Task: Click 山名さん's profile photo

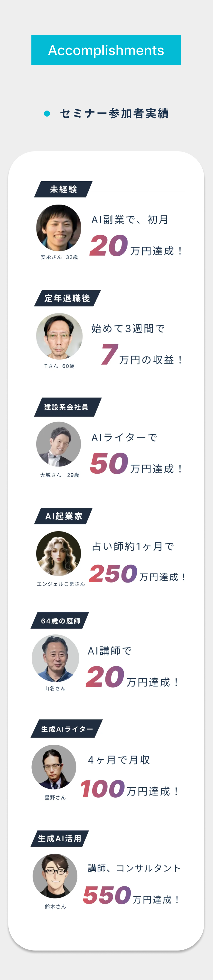Action: tap(55, 658)
